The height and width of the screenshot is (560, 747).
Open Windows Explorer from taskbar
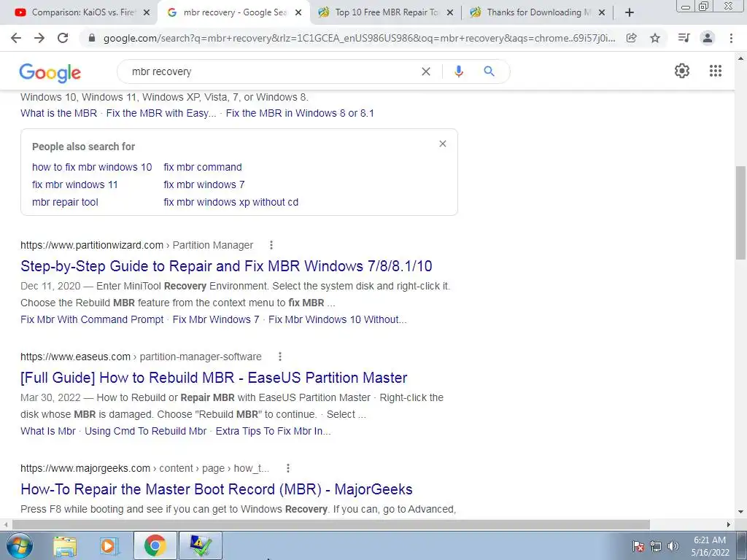(x=65, y=545)
